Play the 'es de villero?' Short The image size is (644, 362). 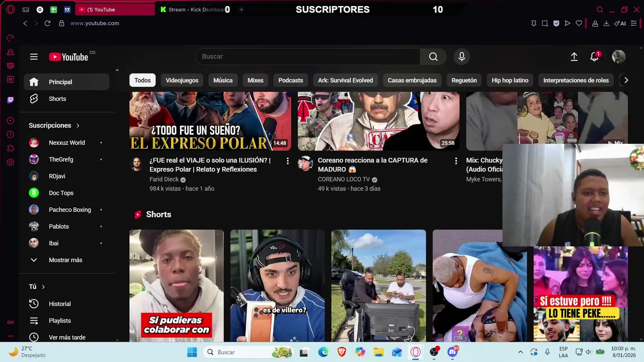pos(278,286)
